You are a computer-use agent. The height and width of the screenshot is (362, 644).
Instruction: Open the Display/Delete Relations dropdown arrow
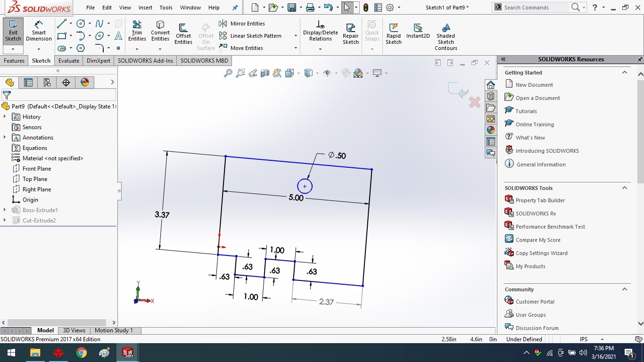pos(321,49)
